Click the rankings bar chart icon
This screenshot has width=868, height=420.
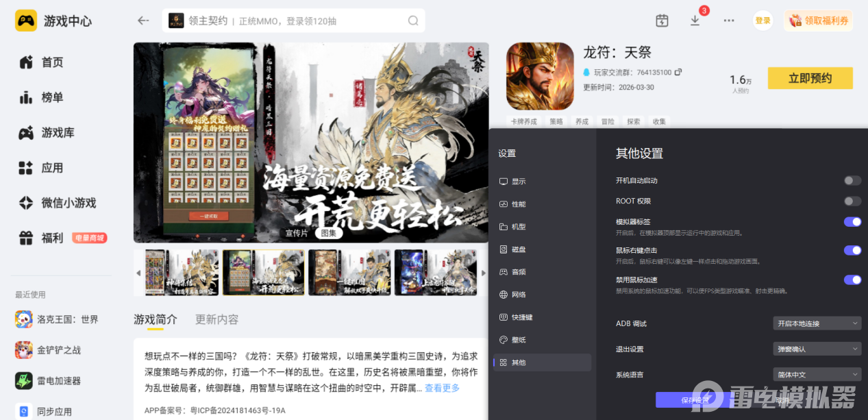26,97
